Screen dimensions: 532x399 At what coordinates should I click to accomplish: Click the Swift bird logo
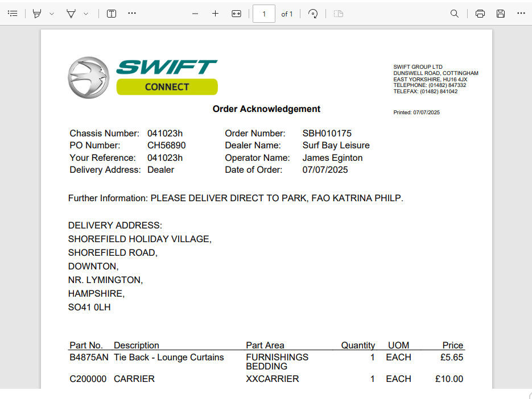(89, 78)
